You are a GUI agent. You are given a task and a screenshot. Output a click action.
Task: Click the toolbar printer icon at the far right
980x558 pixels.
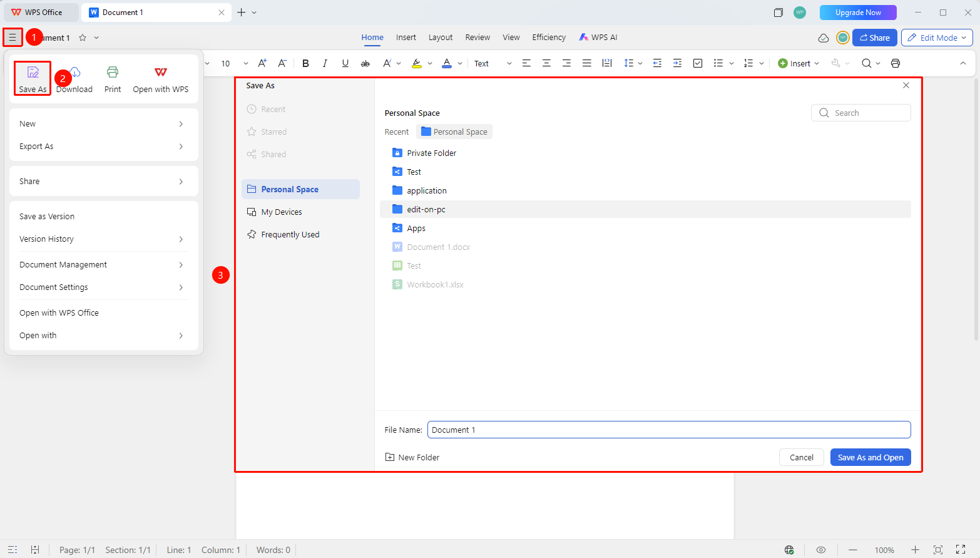click(x=896, y=63)
